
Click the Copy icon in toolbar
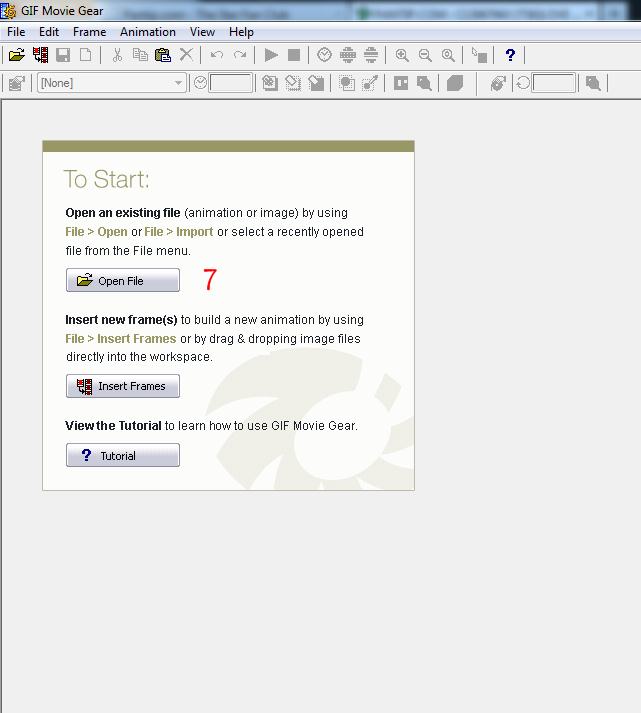pyautogui.click(x=140, y=55)
